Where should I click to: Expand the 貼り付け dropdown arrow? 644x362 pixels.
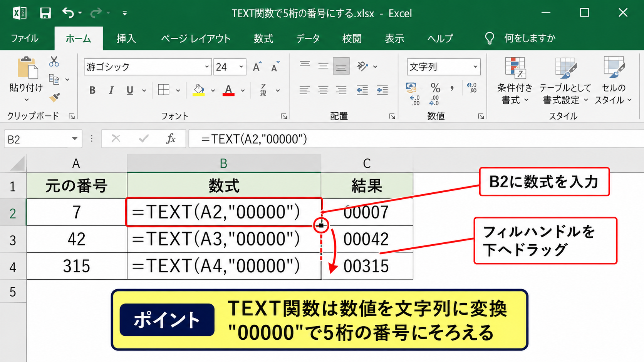pos(27,100)
